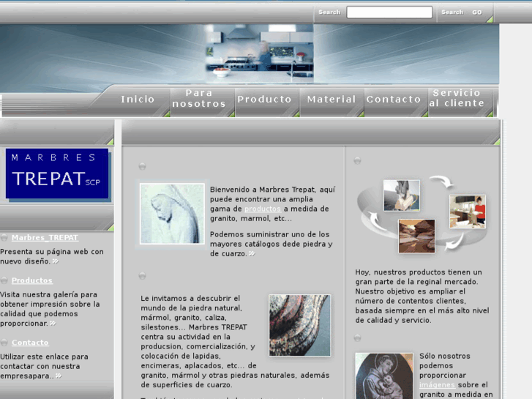Click bullet icon beside Marbres_TREPAT link
Screen dimensions: 532x399
(x=4, y=238)
